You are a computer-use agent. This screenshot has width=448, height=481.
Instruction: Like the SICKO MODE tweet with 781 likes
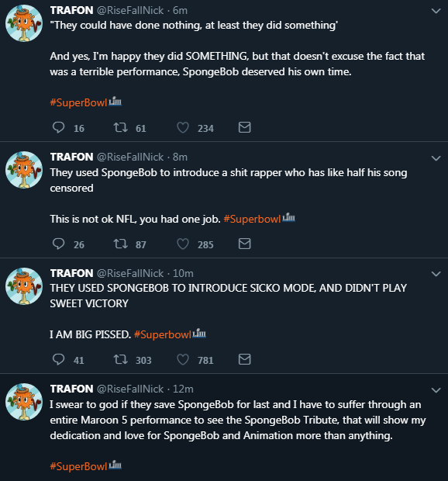click(x=183, y=359)
